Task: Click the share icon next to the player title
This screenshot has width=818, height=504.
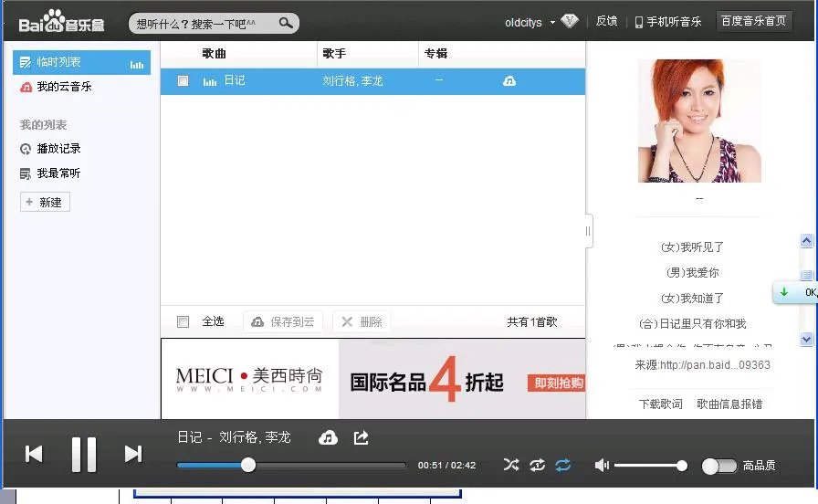Action: (x=361, y=437)
